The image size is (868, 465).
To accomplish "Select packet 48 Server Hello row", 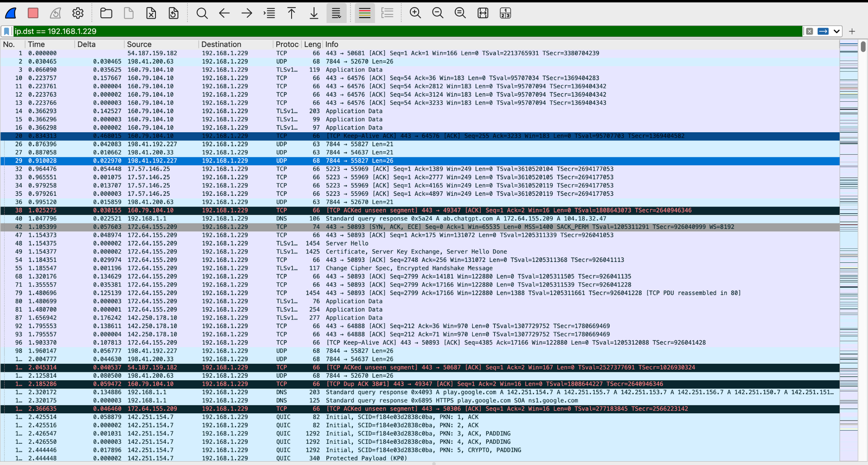I will pyautogui.click(x=420, y=244).
